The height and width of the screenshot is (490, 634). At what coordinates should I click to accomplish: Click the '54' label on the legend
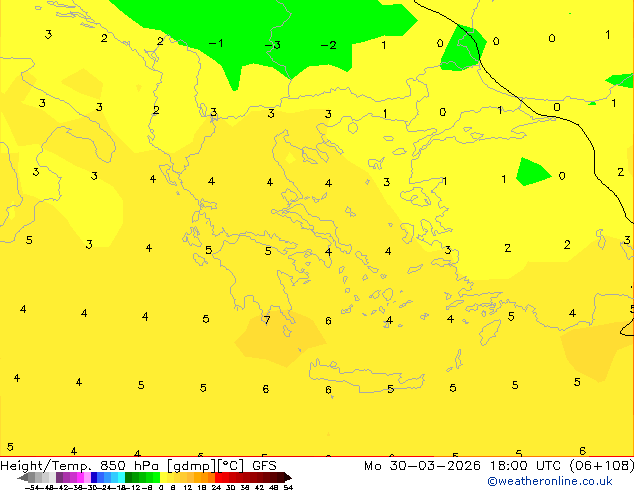(x=288, y=487)
